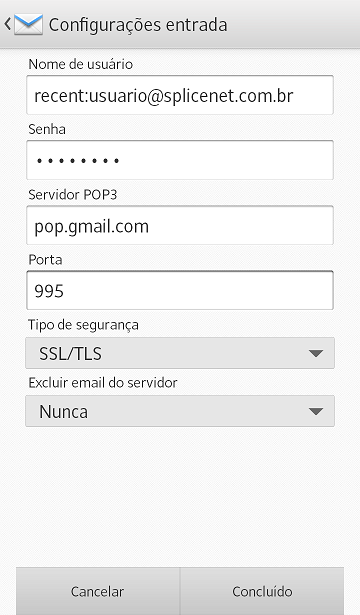360x615 pixels.
Task: Tap the mail envelope icon in header
Action: (29, 24)
